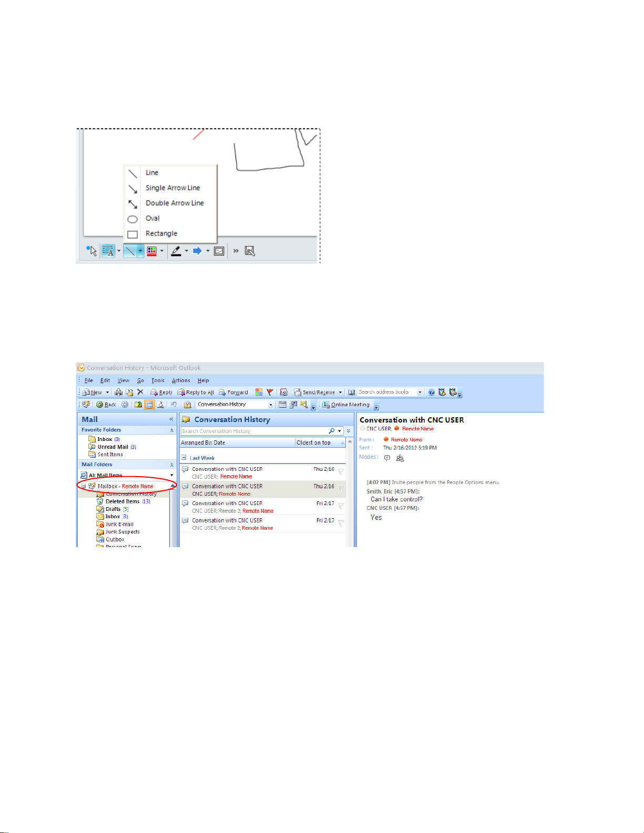This screenshot has height=833, width=644.
Task: Open the Junk E-mail folder
Action: (115, 525)
